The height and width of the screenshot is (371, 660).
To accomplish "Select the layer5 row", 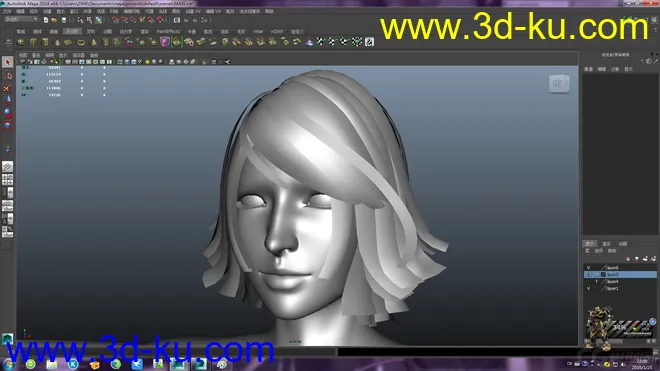I will [620, 275].
